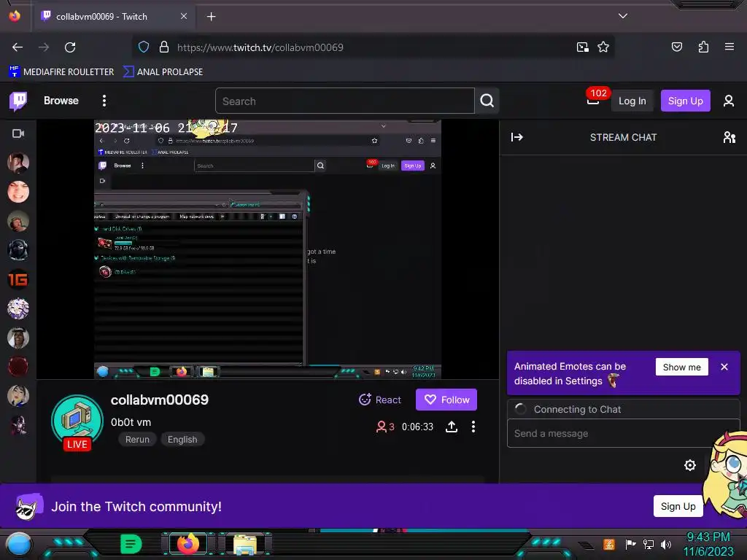Click the stream video player
747x560 pixels.
click(268, 249)
